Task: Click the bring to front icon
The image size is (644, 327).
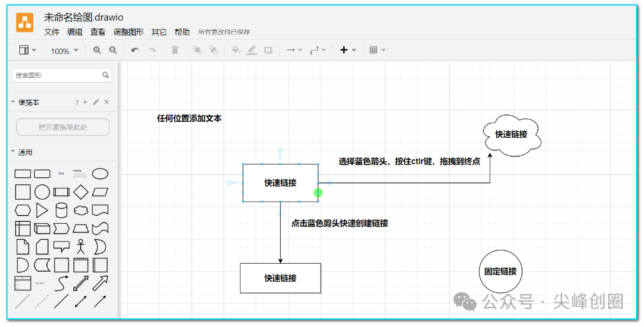Action: pyautogui.click(x=197, y=50)
